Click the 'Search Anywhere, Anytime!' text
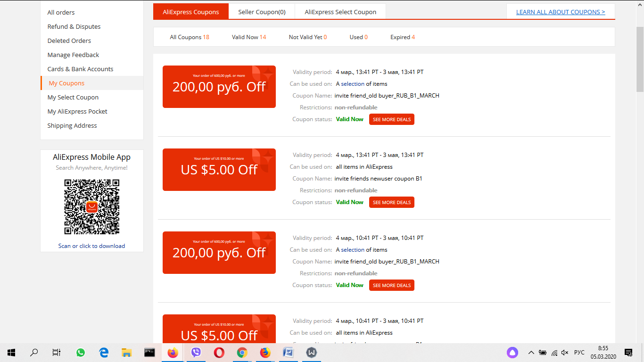This screenshot has height=362, width=644. 92,168
